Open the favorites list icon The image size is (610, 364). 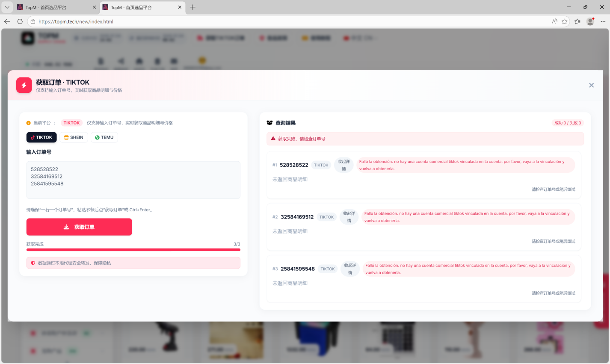(577, 21)
